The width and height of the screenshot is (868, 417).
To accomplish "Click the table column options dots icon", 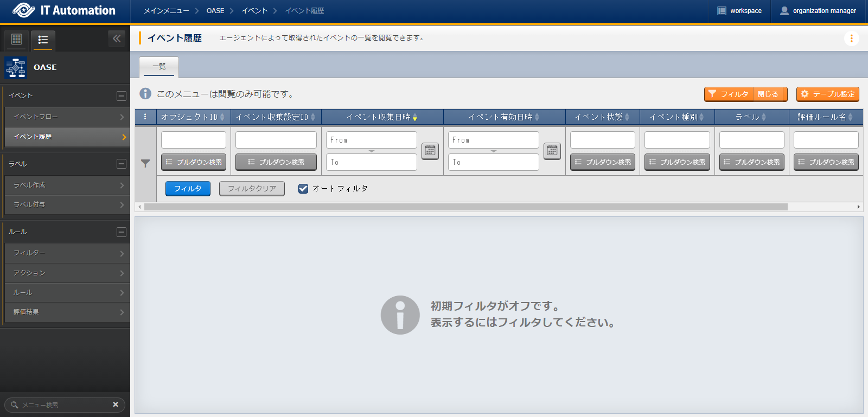I will 145,117.
